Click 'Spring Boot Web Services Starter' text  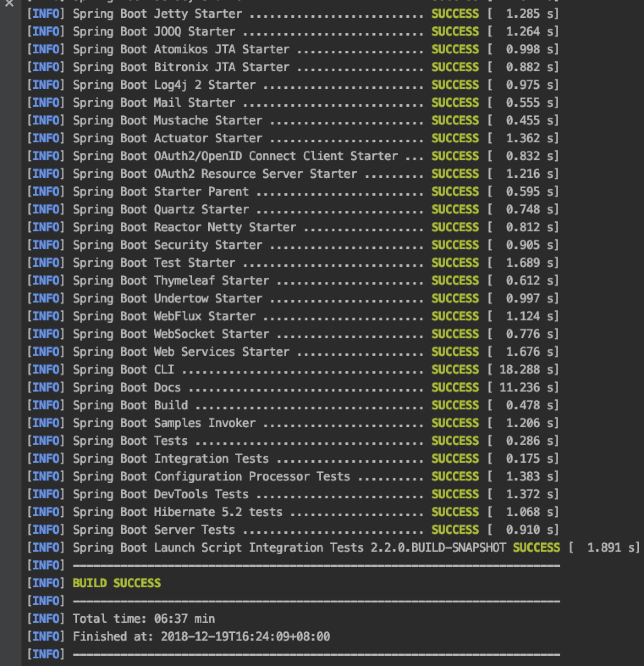(x=181, y=352)
